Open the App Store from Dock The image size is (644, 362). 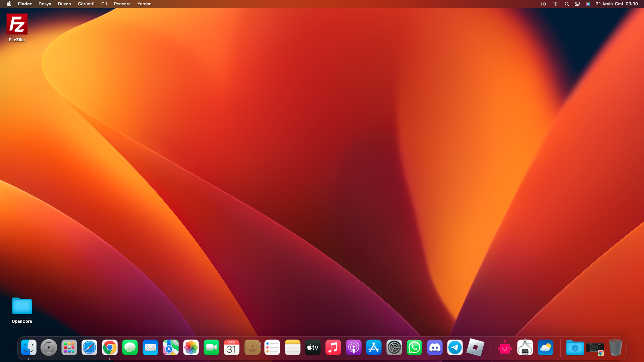click(374, 348)
